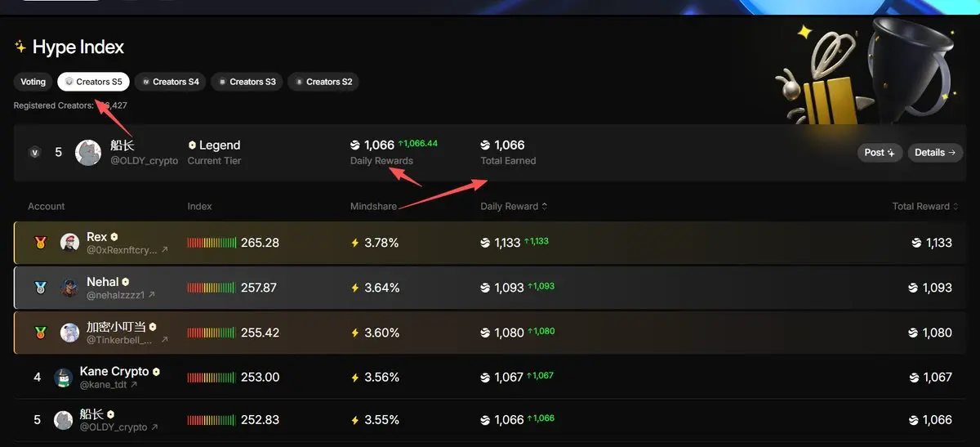Image resolution: width=980 pixels, height=447 pixels.
Task: Select the Creators S4 tab
Action: (x=170, y=82)
